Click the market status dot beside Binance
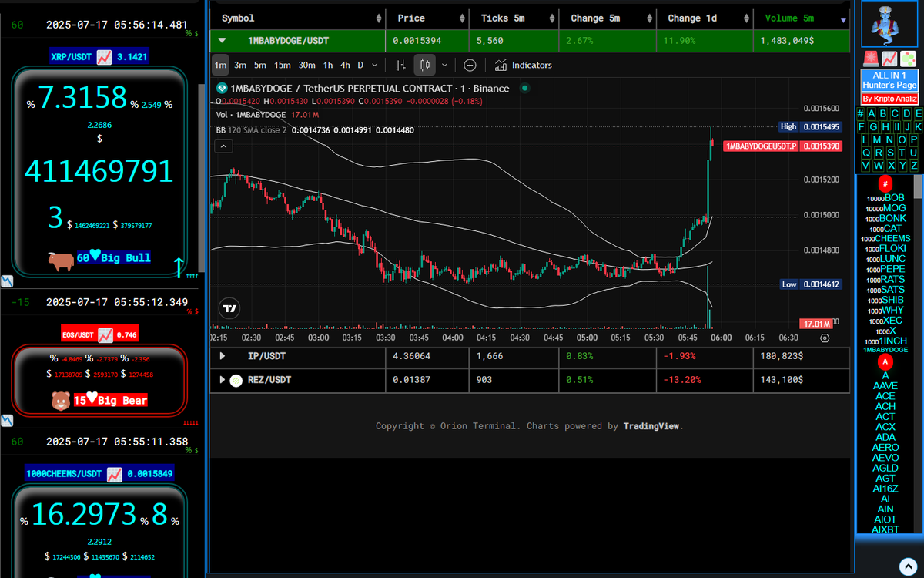The height and width of the screenshot is (578, 924). (525, 89)
